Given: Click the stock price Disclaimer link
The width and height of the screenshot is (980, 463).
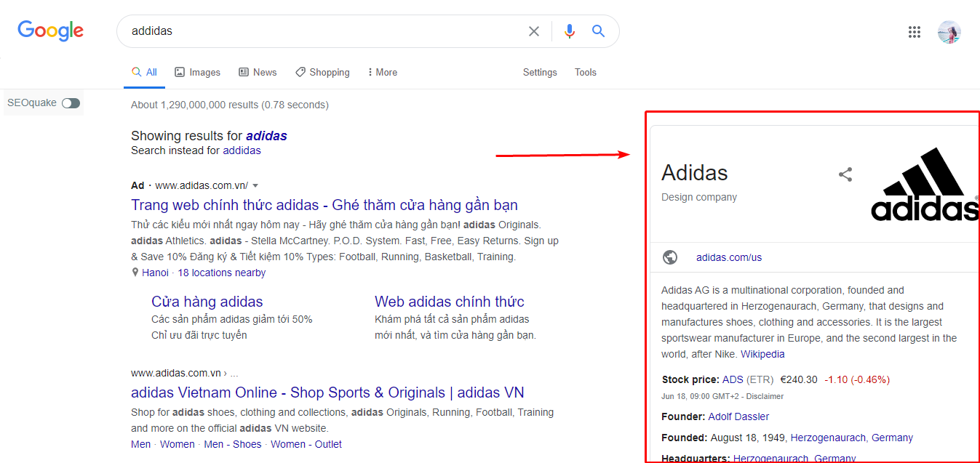Looking at the screenshot, I should pos(767,396).
